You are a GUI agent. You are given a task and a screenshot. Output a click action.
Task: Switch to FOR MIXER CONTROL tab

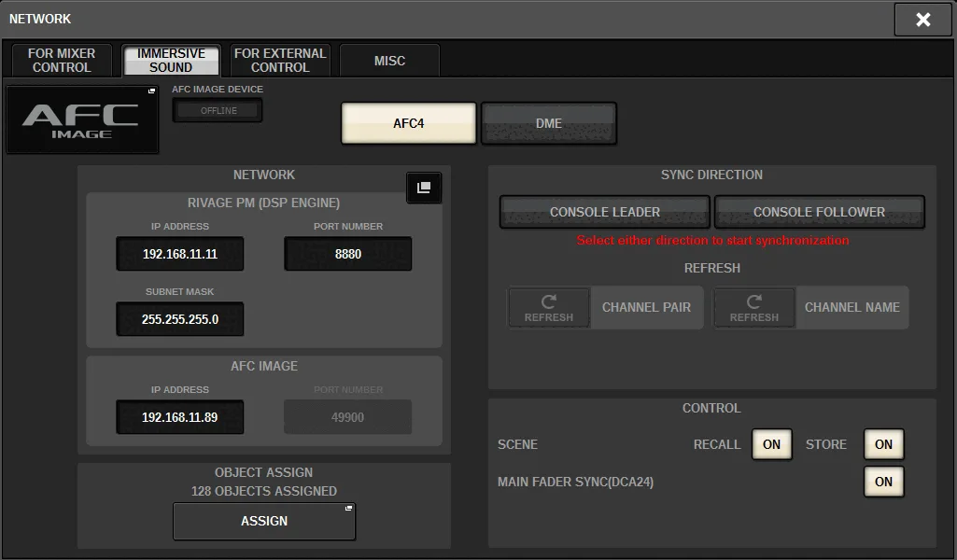pyautogui.click(x=62, y=61)
